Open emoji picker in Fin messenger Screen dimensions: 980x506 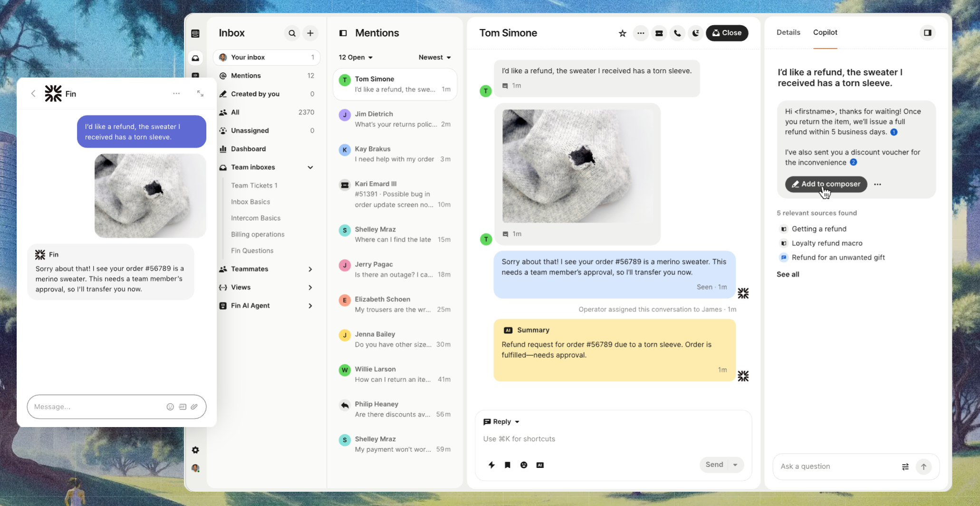tap(170, 407)
